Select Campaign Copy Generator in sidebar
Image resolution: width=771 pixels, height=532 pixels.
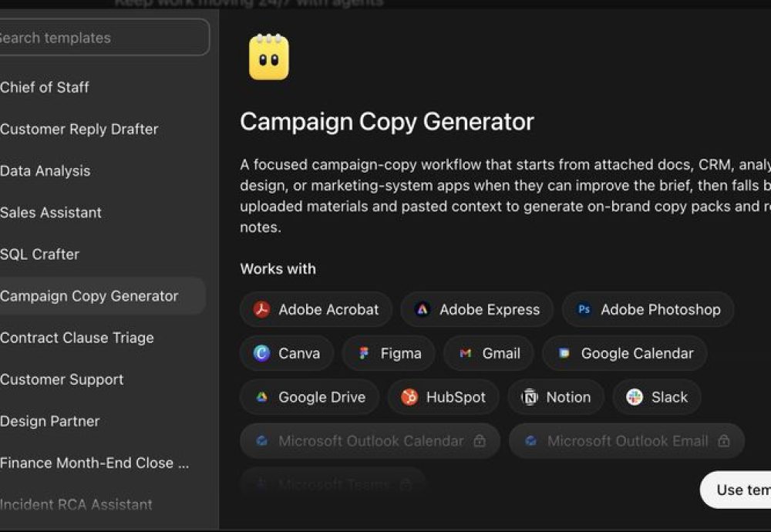coord(103,296)
